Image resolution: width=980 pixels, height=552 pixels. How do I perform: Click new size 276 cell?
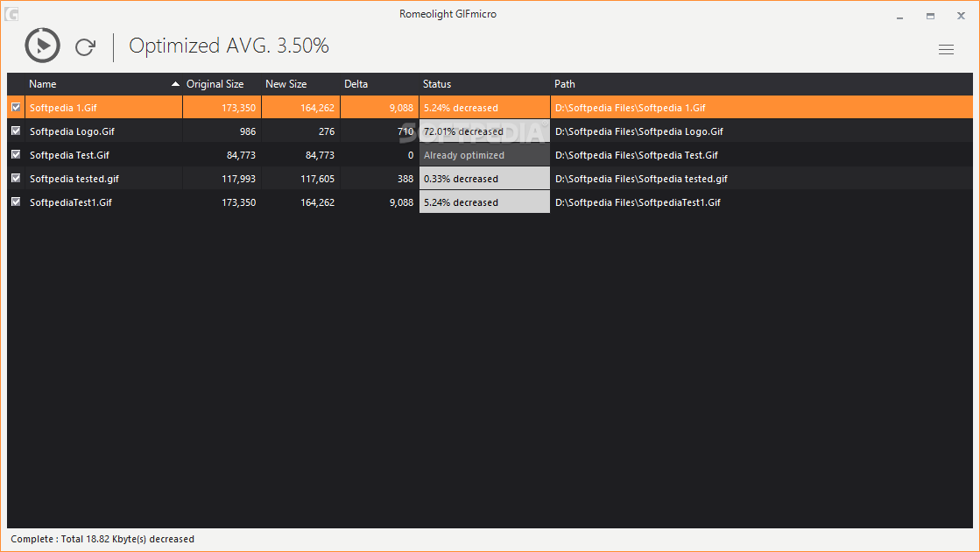tap(327, 131)
